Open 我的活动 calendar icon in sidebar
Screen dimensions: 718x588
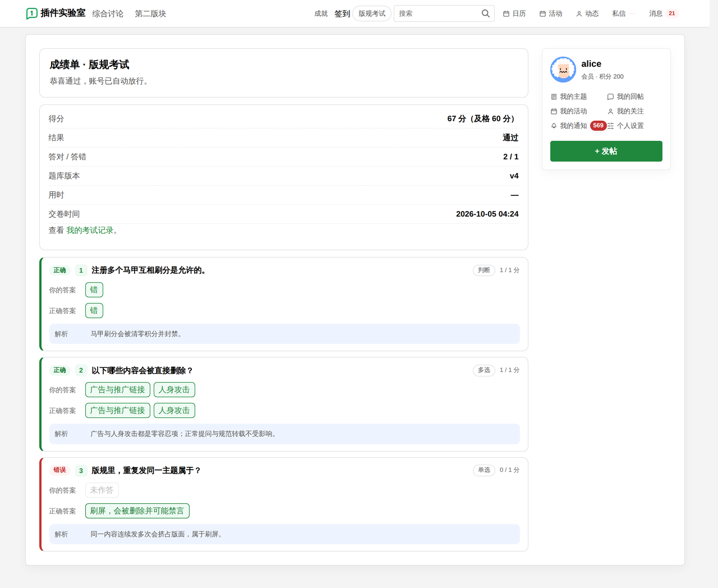pyautogui.click(x=554, y=112)
